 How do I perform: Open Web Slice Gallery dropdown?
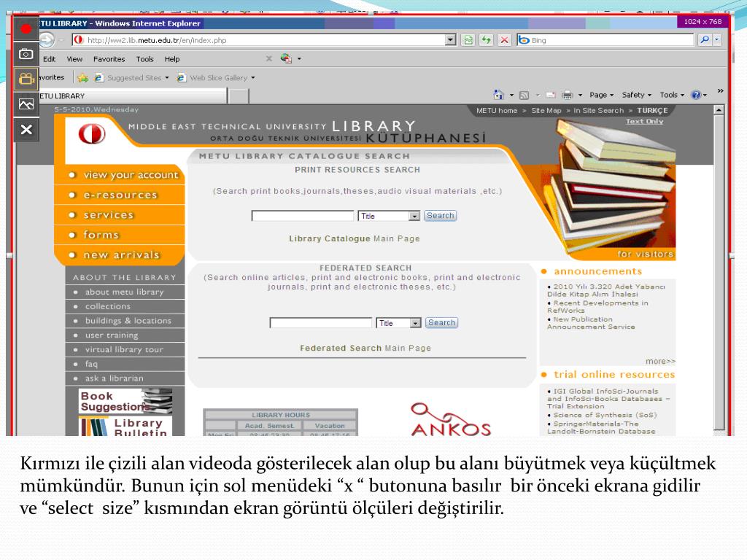tap(216, 77)
